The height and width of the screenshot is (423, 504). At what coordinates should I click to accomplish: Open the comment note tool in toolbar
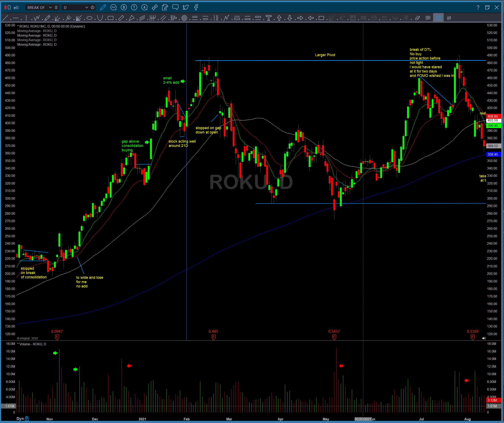tap(428, 18)
